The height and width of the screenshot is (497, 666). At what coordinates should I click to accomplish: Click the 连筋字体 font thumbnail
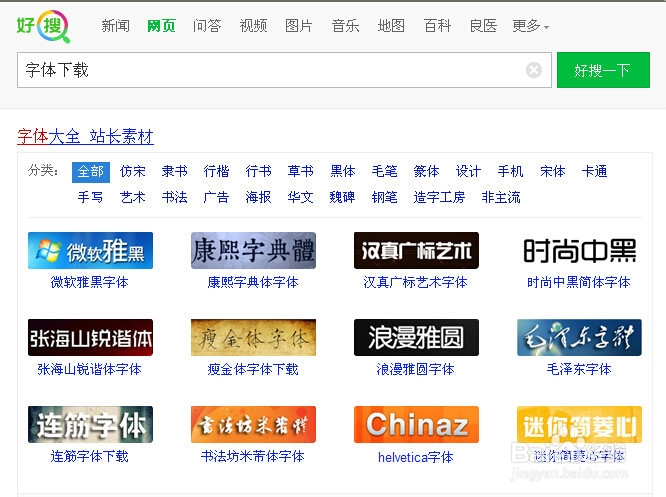[x=90, y=424]
